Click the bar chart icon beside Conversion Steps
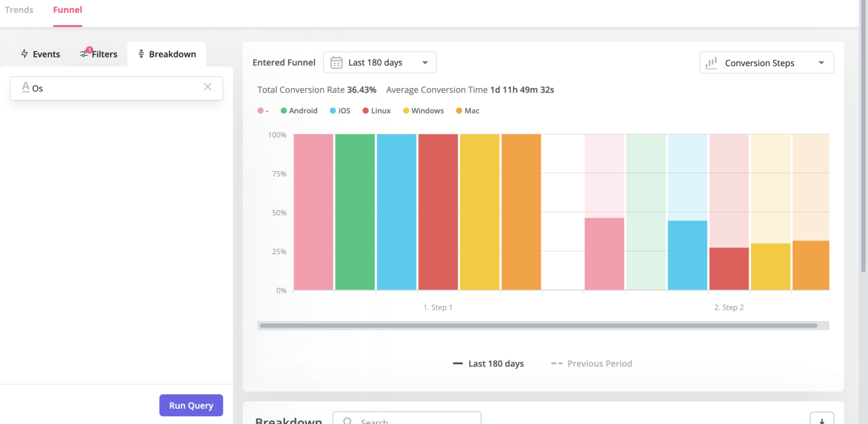This screenshot has width=868, height=424. 711,62
